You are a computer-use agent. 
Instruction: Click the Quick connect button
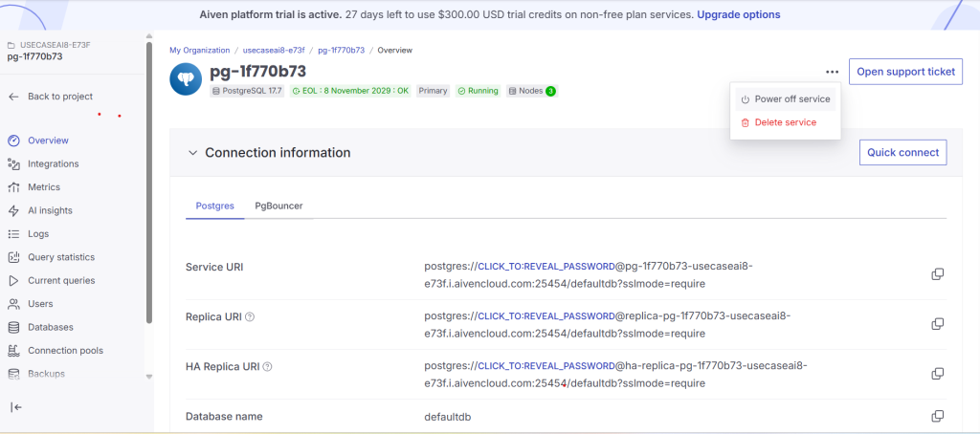901,153
